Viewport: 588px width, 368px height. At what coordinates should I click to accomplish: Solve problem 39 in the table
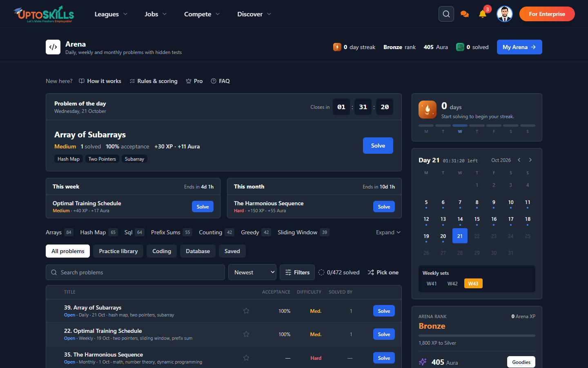384,311
